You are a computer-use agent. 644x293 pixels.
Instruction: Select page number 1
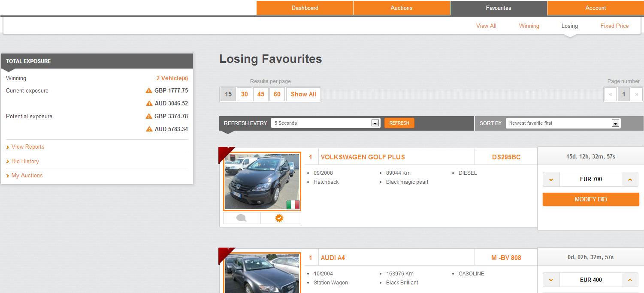624,94
